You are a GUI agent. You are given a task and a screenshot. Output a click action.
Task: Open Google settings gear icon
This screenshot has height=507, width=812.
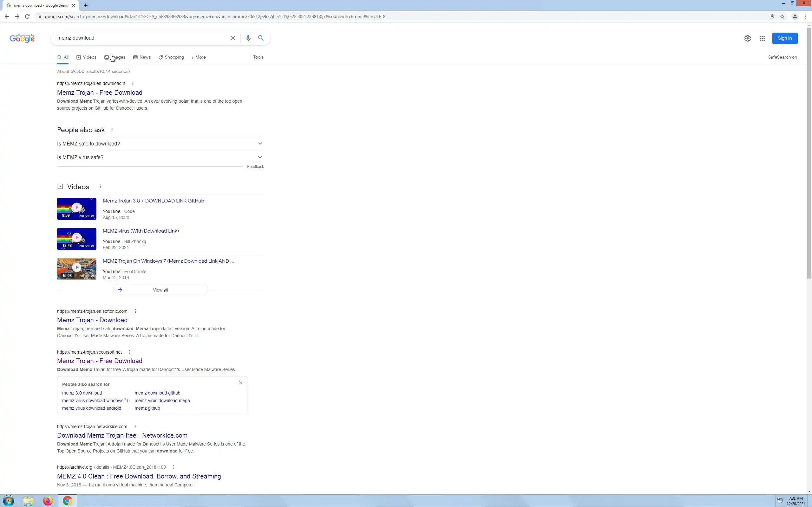(x=747, y=38)
